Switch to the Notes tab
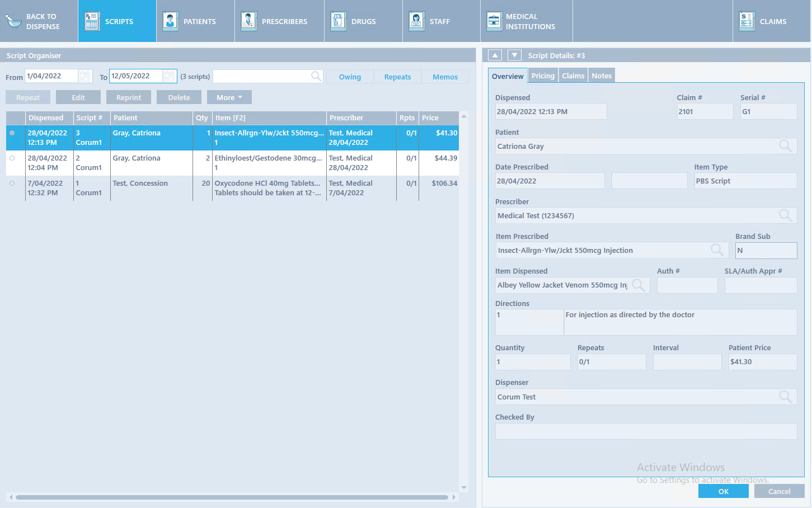Viewport: 812px width, 508px height. point(602,76)
